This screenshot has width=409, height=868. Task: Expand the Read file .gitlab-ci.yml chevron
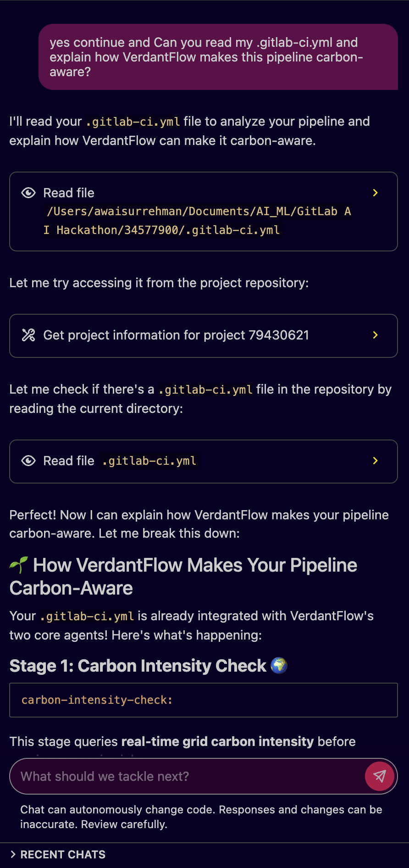(376, 461)
